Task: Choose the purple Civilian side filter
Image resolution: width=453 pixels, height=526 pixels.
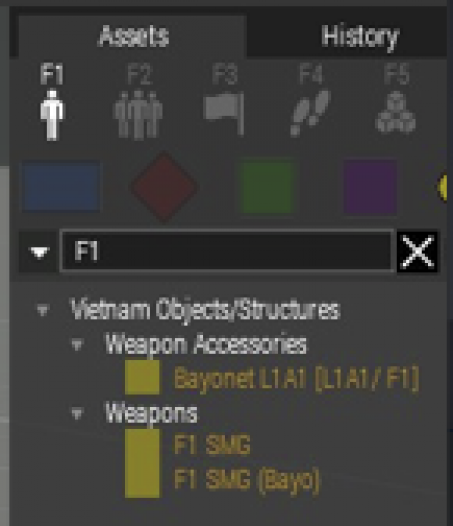Action: pyautogui.click(x=370, y=187)
